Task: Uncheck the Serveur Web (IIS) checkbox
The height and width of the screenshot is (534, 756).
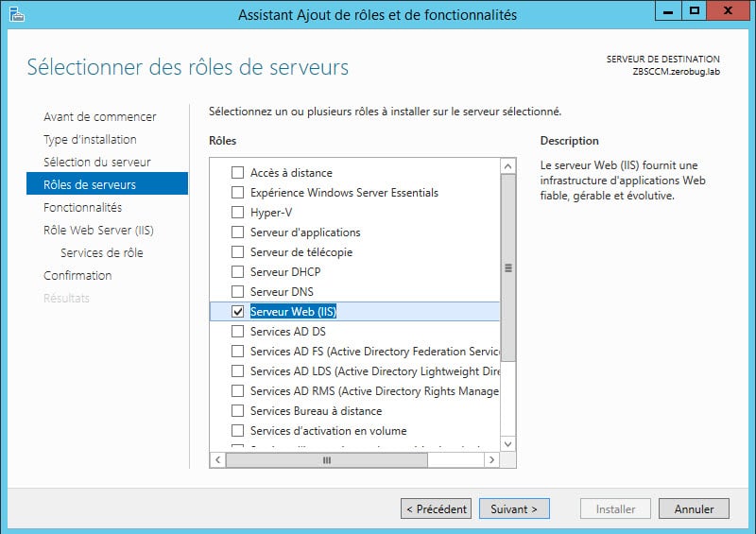Action: (x=238, y=312)
